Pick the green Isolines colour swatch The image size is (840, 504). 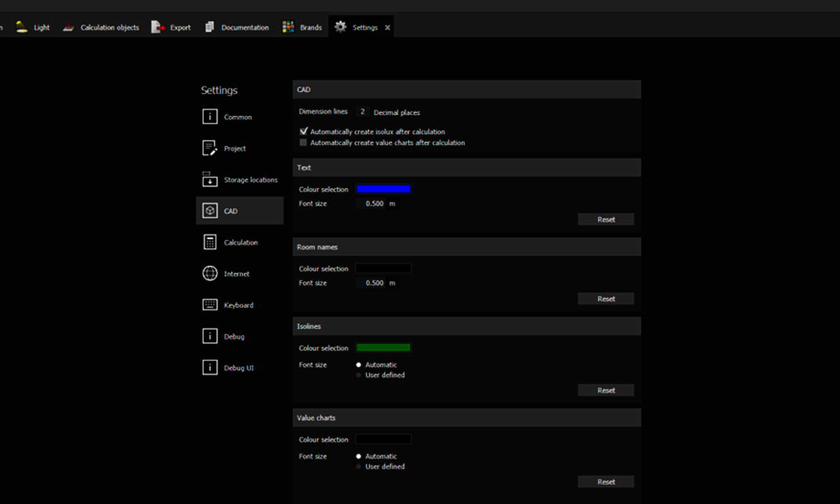coord(383,348)
